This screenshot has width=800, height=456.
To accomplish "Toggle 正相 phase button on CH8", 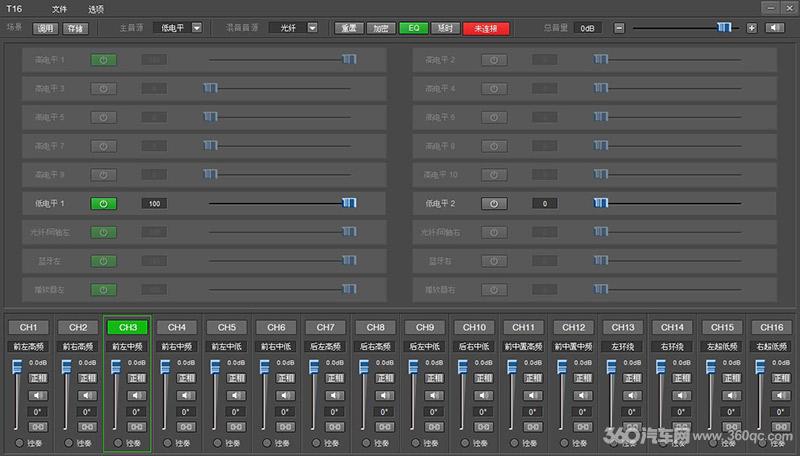I will click(385, 378).
